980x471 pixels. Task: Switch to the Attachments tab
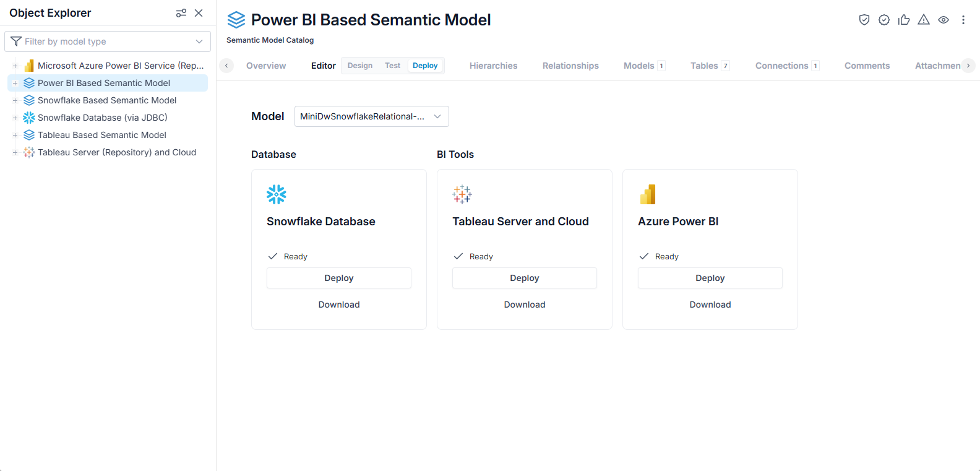point(938,66)
